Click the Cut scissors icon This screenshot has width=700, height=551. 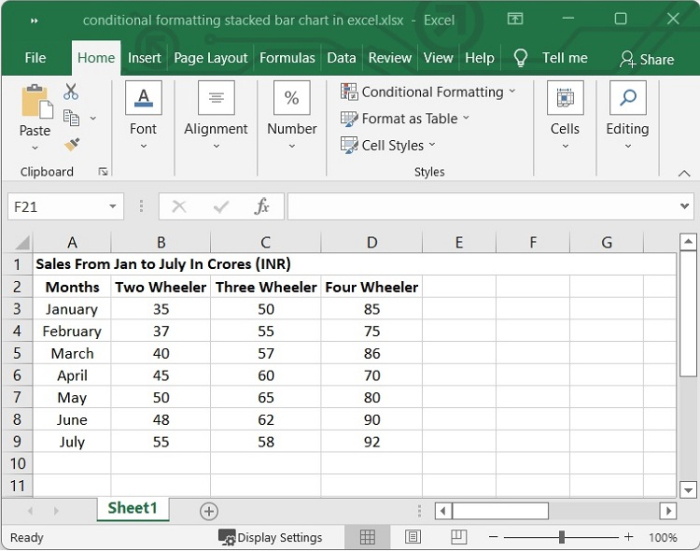pos(71,92)
